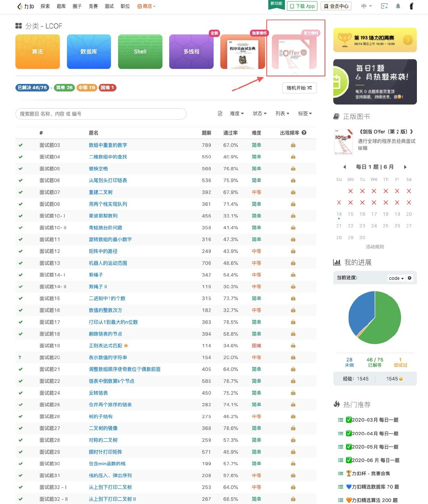Click the shuffle icon on 随机开始
This screenshot has height=504, width=428.
(x=310, y=88)
